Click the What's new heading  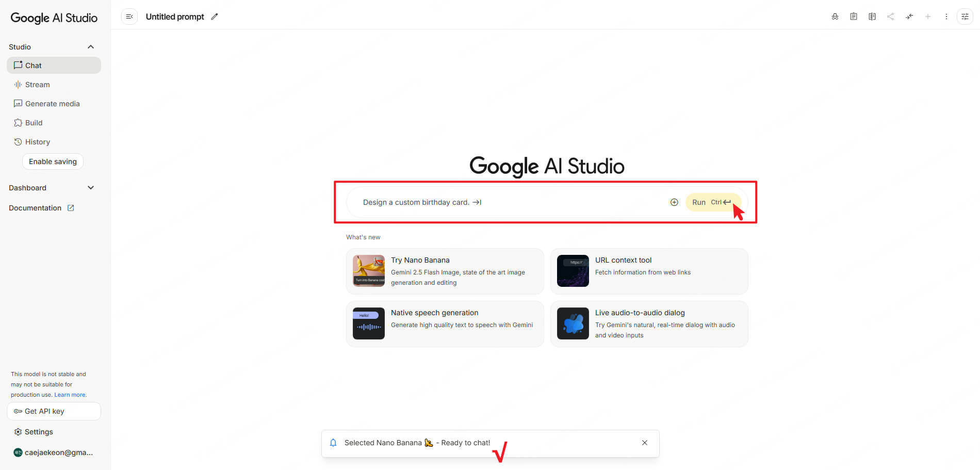pos(363,237)
